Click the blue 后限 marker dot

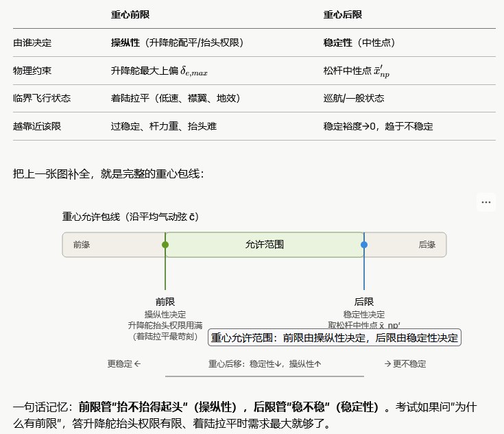pos(364,245)
